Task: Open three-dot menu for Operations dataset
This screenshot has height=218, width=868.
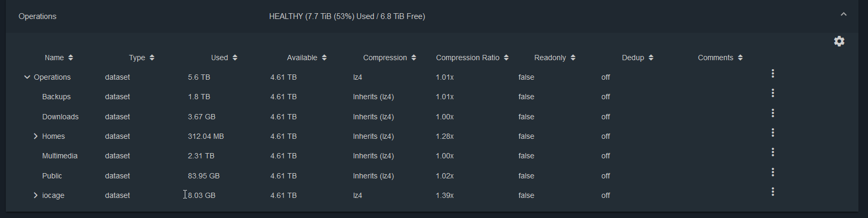Action: (x=772, y=73)
